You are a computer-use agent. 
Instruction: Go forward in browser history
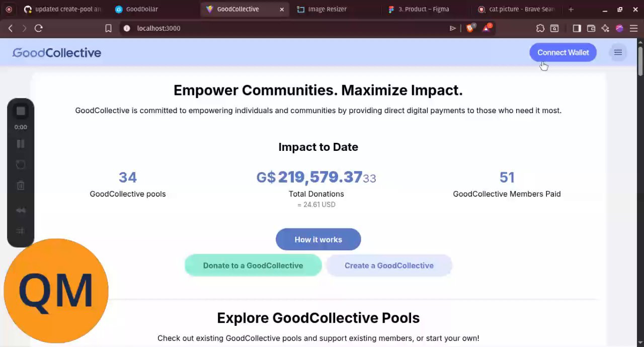[x=24, y=28]
